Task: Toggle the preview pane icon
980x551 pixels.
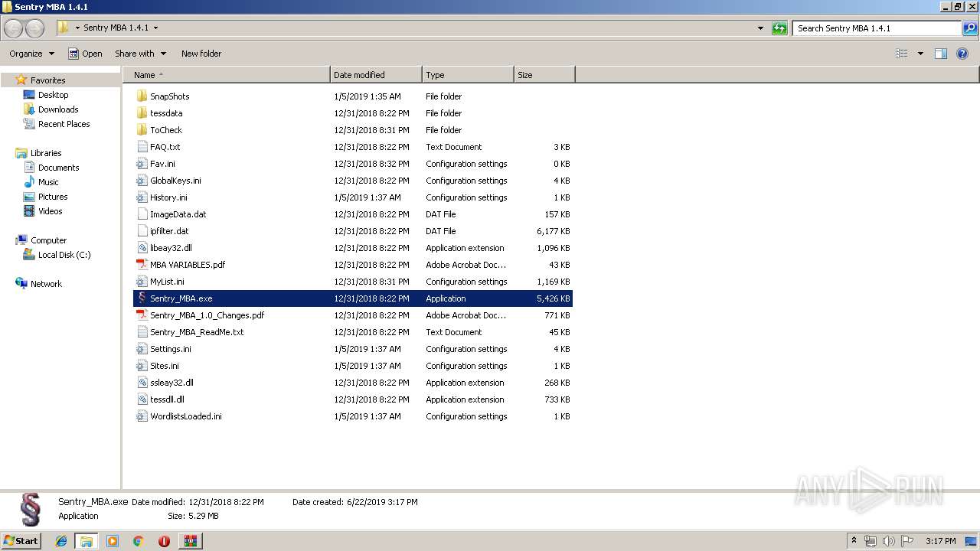Action: (x=941, y=54)
